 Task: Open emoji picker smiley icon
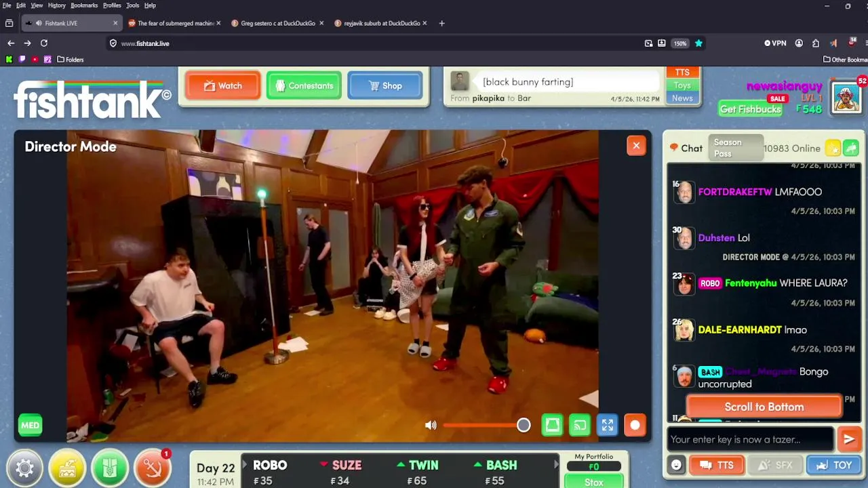(x=676, y=465)
